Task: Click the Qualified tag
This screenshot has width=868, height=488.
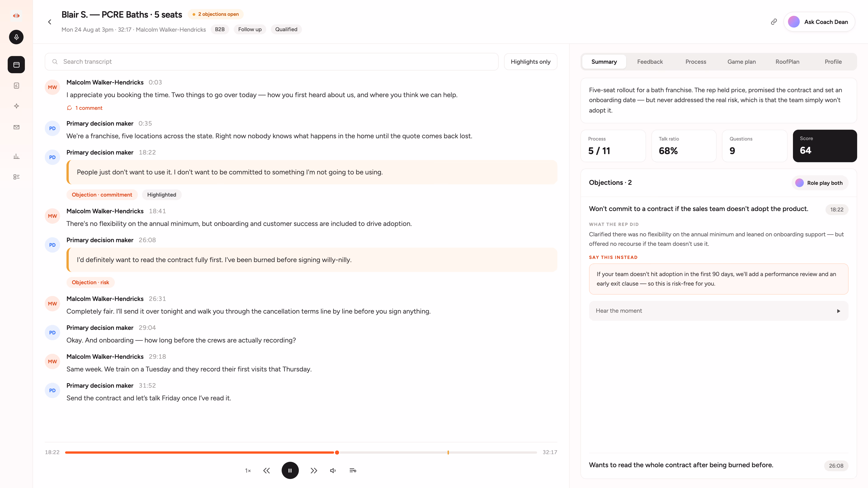Action: tap(286, 29)
